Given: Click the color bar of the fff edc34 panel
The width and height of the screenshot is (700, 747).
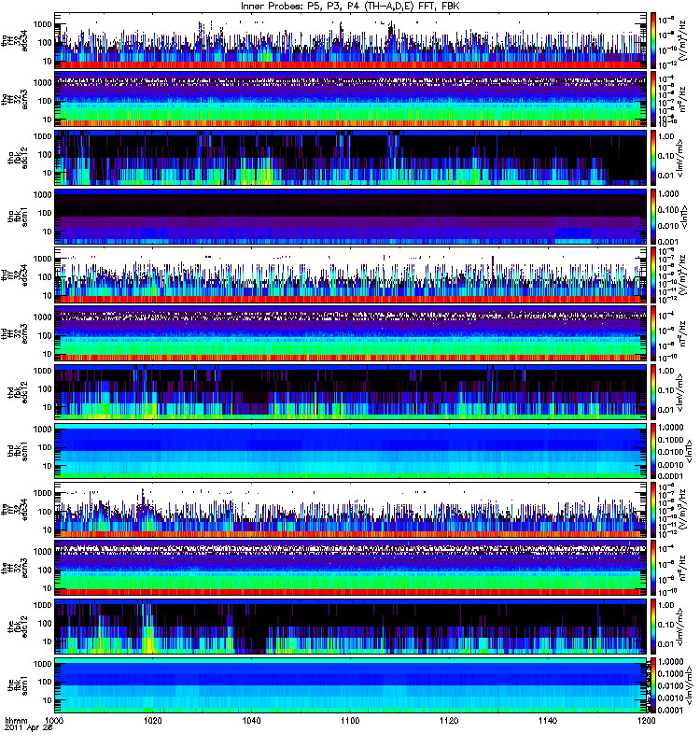Looking at the screenshot, I should pos(654,509).
